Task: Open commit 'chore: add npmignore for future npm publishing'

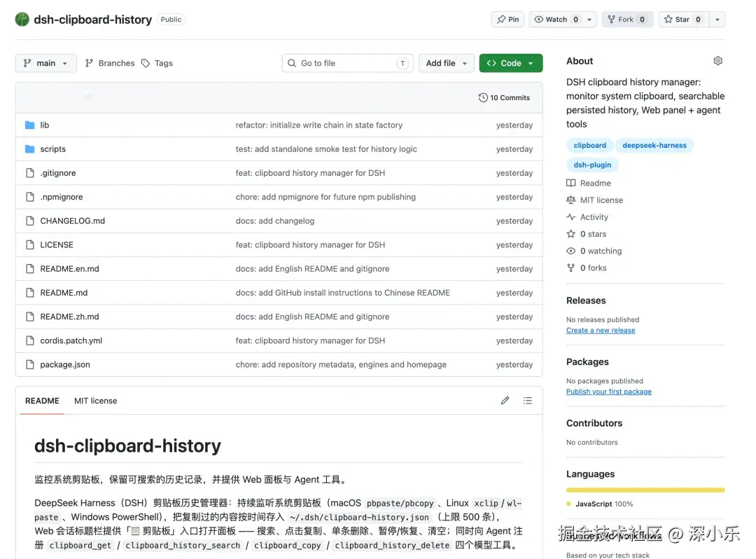Action: coord(325,197)
